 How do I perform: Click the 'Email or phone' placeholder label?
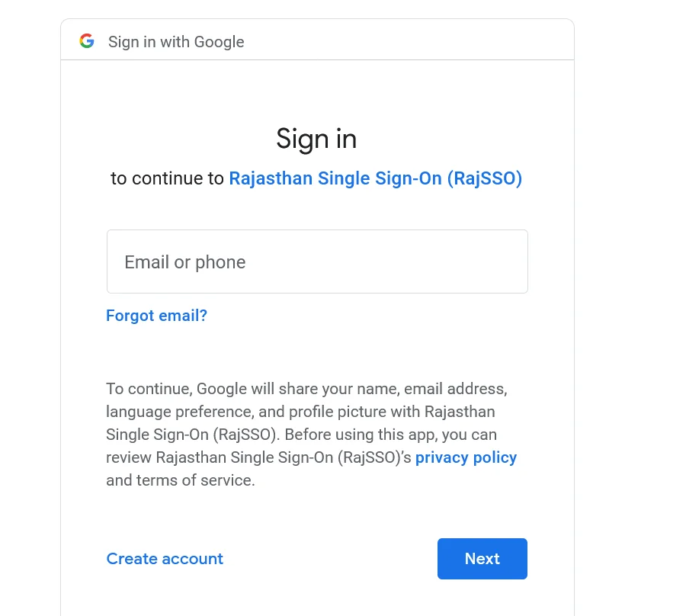(185, 262)
